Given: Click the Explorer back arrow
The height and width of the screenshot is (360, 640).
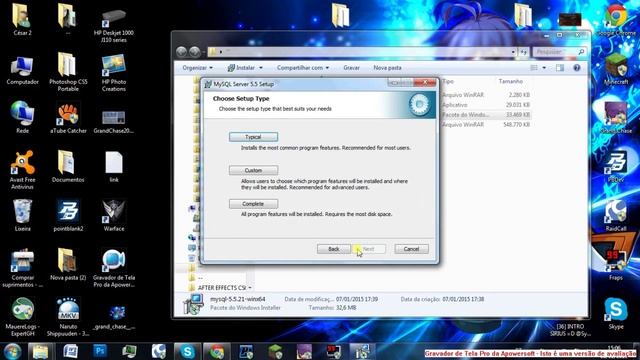Looking at the screenshot, I should tap(182, 52).
